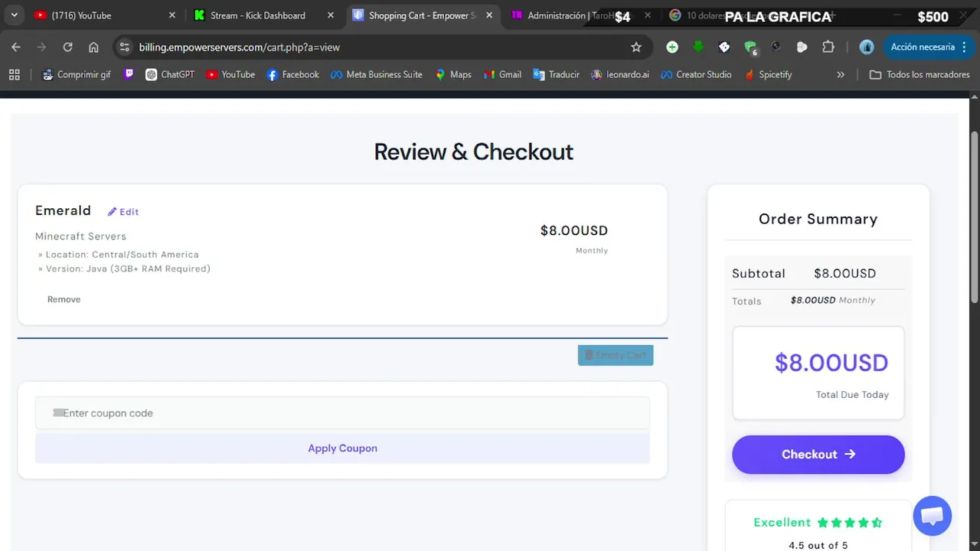Open the dice-shaped extension icon
The height and width of the screenshot is (551, 980).
[x=724, y=47]
